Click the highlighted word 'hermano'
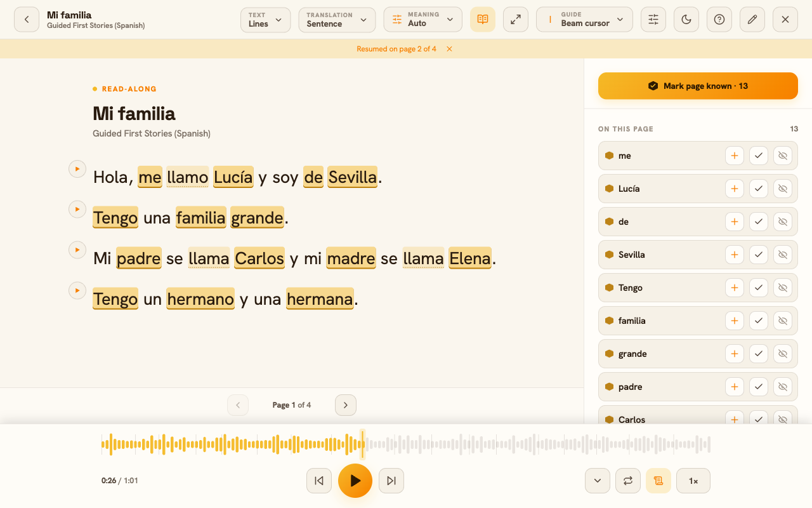This screenshot has width=812, height=508. coord(200,299)
